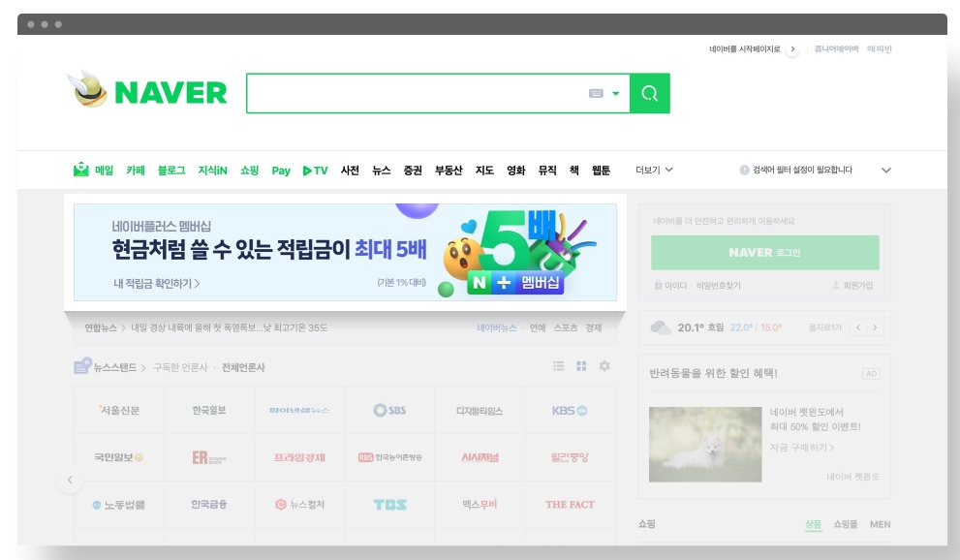This screenshot has height=560, width=960.
Task: Open the 웹툰 menu item
Action: (x=602, y=171)
